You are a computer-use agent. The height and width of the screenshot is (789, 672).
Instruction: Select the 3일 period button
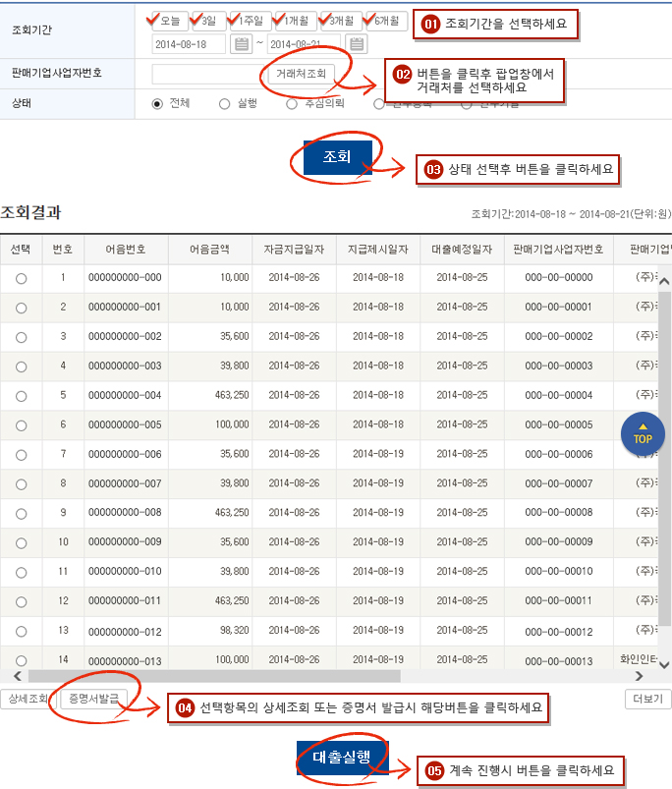coord(207,21)
